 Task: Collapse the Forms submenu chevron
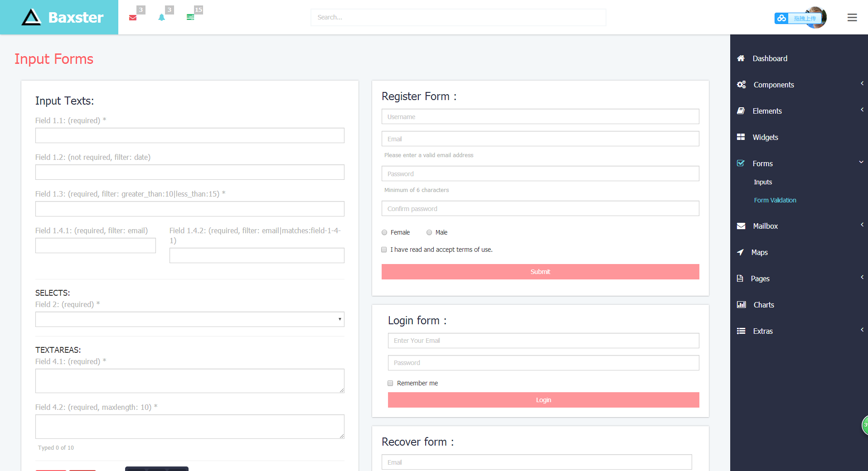click(x=861, y=162)
